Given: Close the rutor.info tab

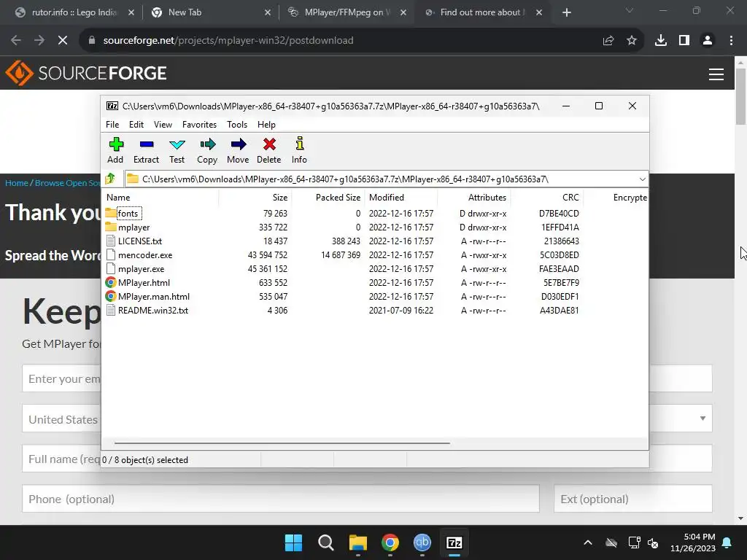Looking at the screenshot, I should click(x=131, y=12).
